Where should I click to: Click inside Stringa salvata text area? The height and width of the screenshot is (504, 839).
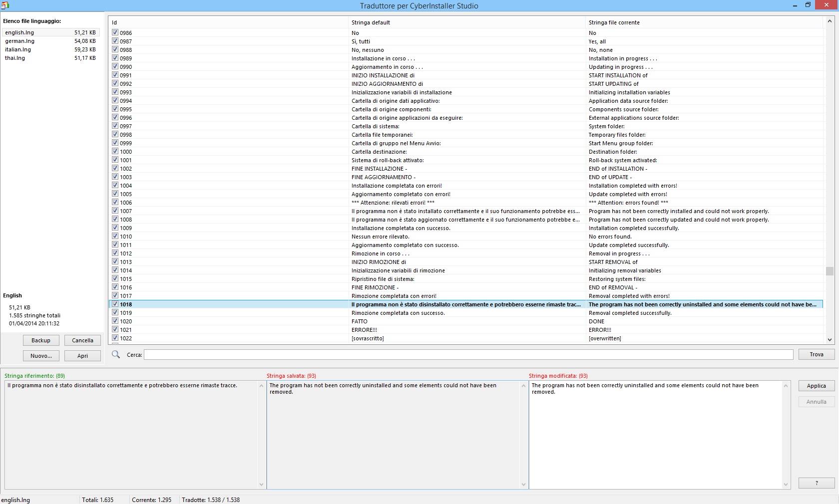(x=394, y=435)
